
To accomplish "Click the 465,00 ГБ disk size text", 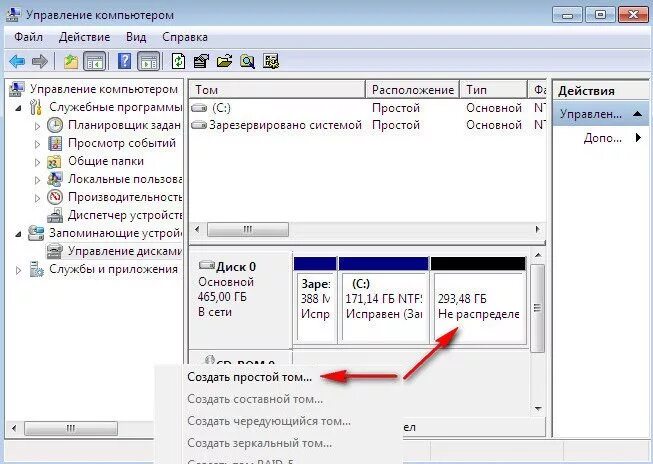I will coord(222,297).
